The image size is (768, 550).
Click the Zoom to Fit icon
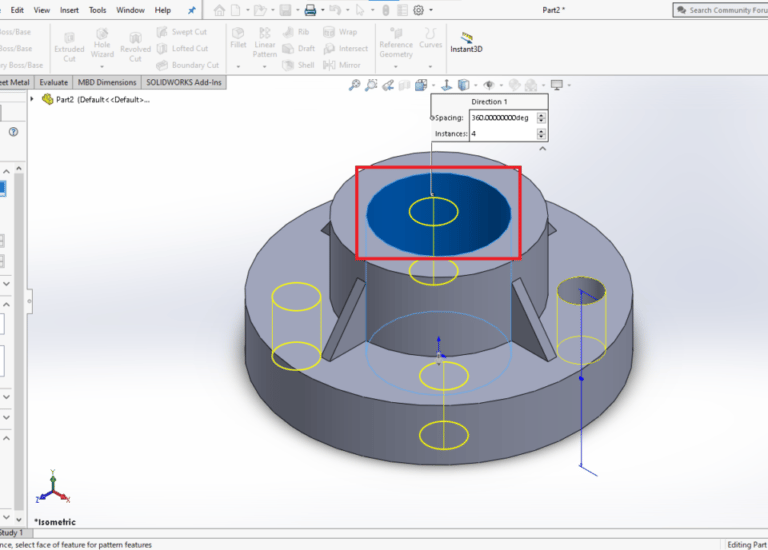pos(354,85)
